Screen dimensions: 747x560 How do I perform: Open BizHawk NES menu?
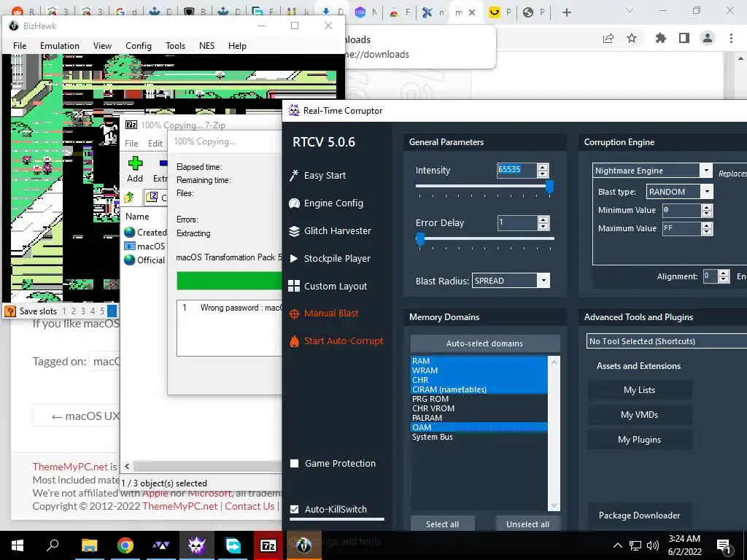tap(206, 46)
